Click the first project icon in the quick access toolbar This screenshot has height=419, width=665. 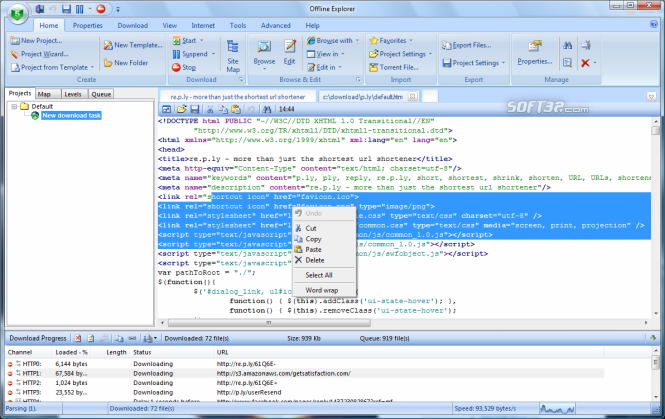point(39,9)
